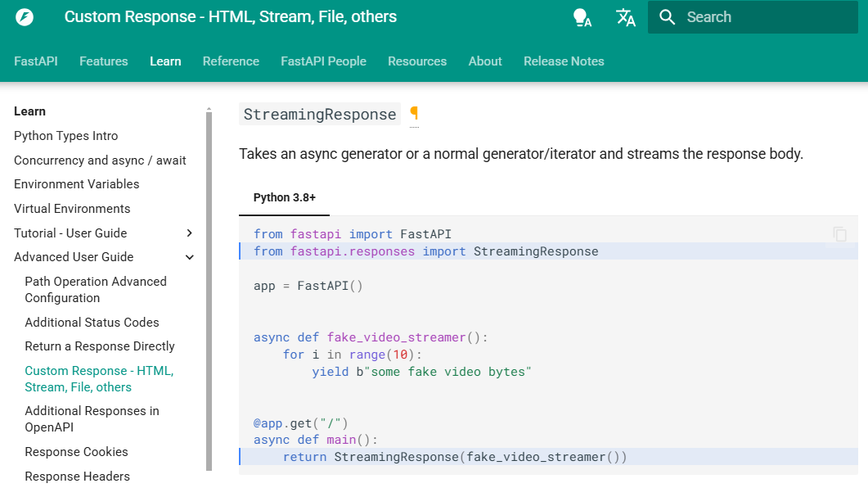Open the Learn navigation tab

tap(165, 61)
